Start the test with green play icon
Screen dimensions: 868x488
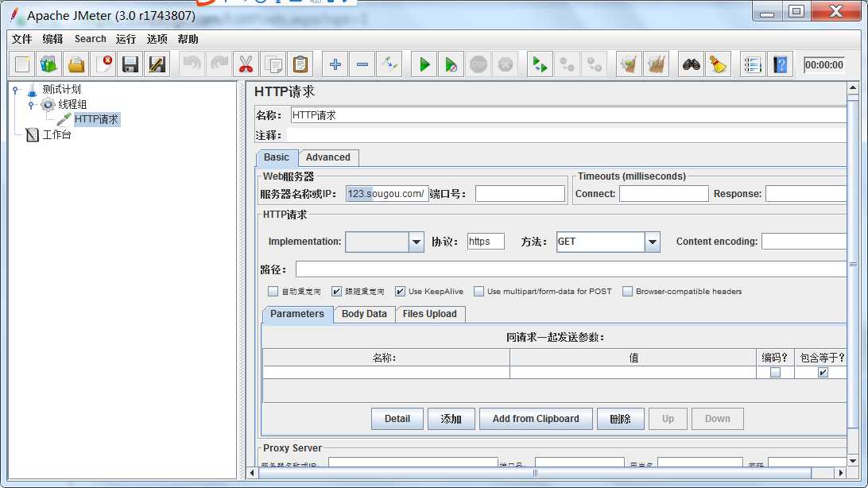(x=424, y=64)
